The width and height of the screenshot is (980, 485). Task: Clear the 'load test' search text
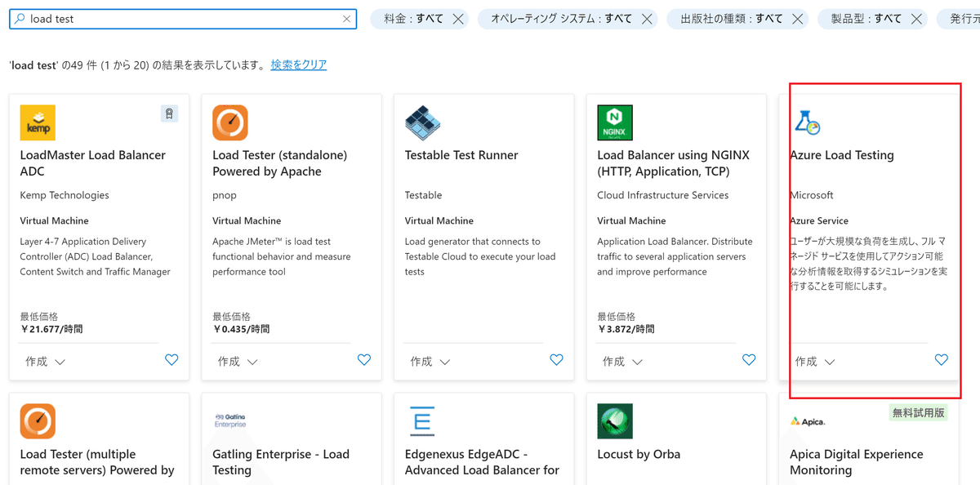pos(346,19)
